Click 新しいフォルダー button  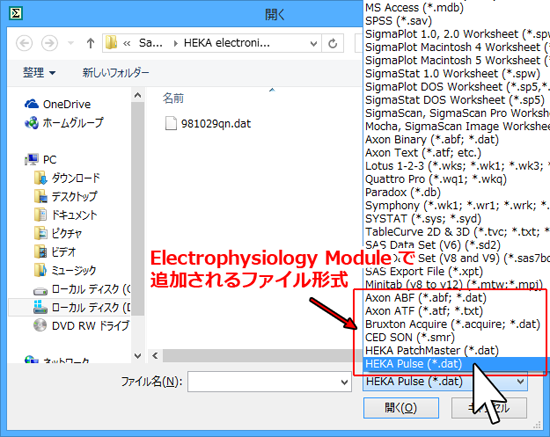(x=116, y=73)
